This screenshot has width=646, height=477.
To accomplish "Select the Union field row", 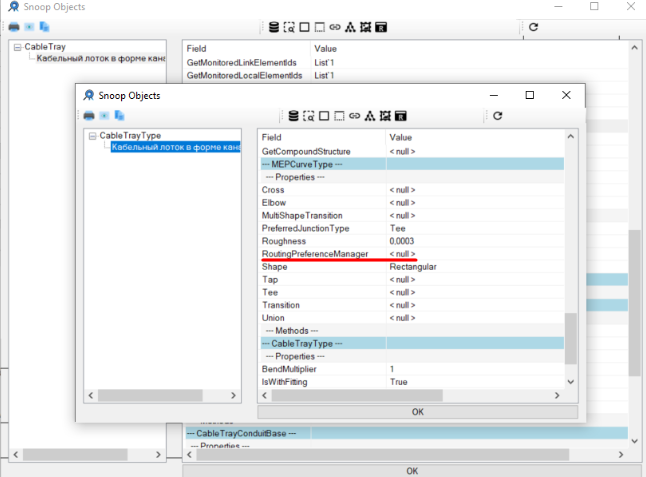I will tap(412, 318).
